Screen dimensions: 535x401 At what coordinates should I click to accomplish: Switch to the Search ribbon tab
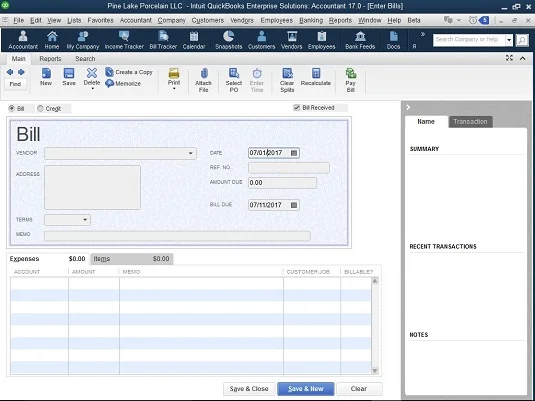(85, 59)
